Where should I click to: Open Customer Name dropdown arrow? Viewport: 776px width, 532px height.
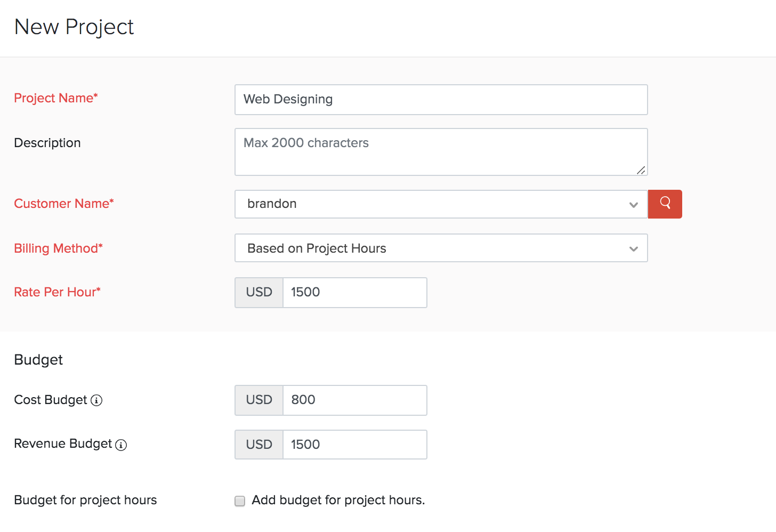633,205
